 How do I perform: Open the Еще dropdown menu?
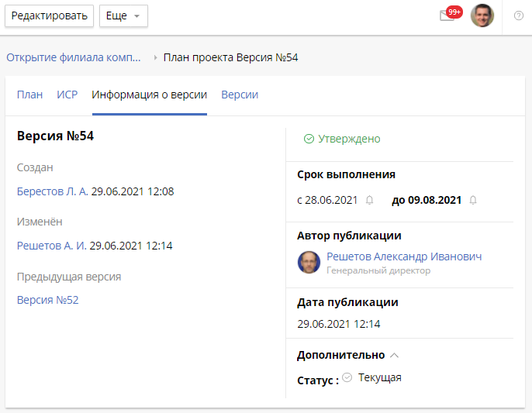coord(123,15)
